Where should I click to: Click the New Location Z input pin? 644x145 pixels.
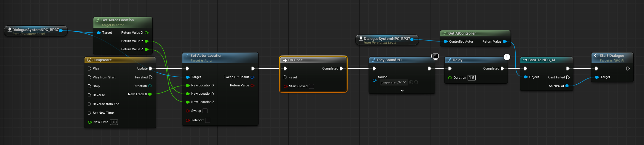(x=188, y=102)
